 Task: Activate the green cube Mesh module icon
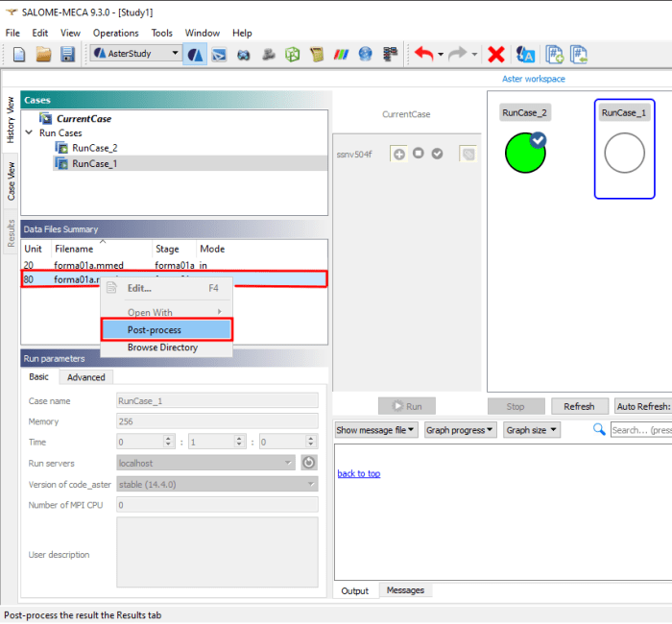click(x=292, y=55)
